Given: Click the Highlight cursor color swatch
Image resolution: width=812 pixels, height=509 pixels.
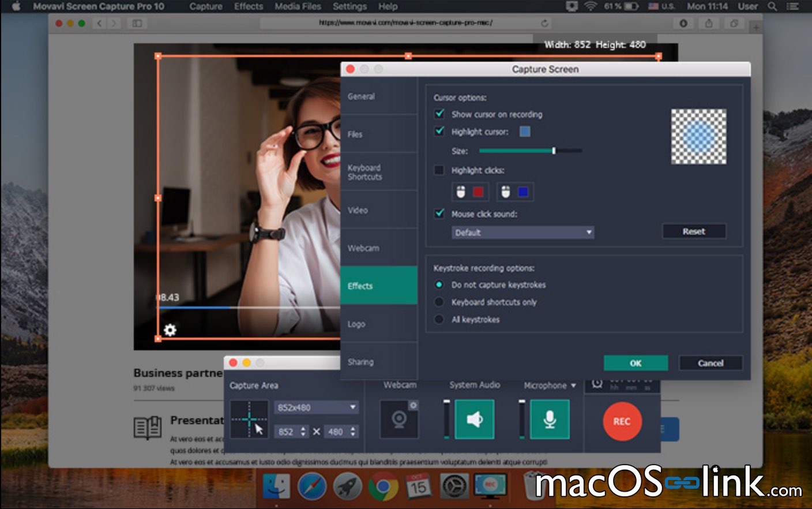Looking at the screenshot, I should pos(525,132).
